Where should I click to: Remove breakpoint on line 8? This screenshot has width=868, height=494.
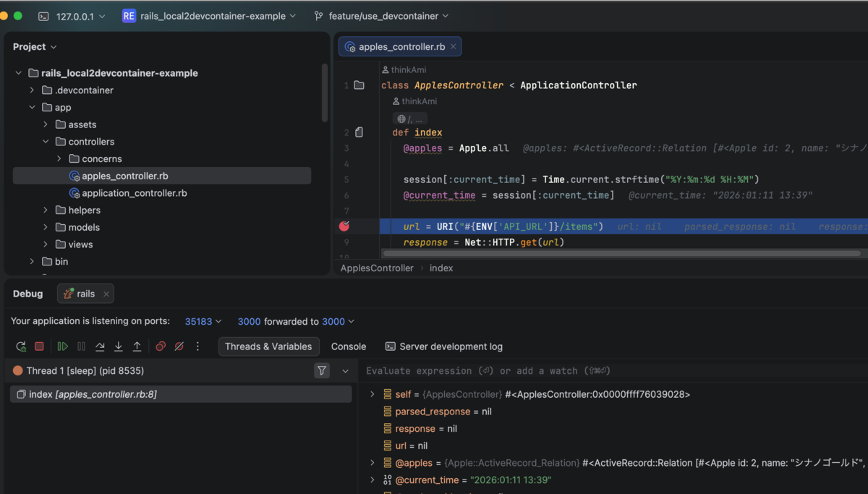pos(344,226)
